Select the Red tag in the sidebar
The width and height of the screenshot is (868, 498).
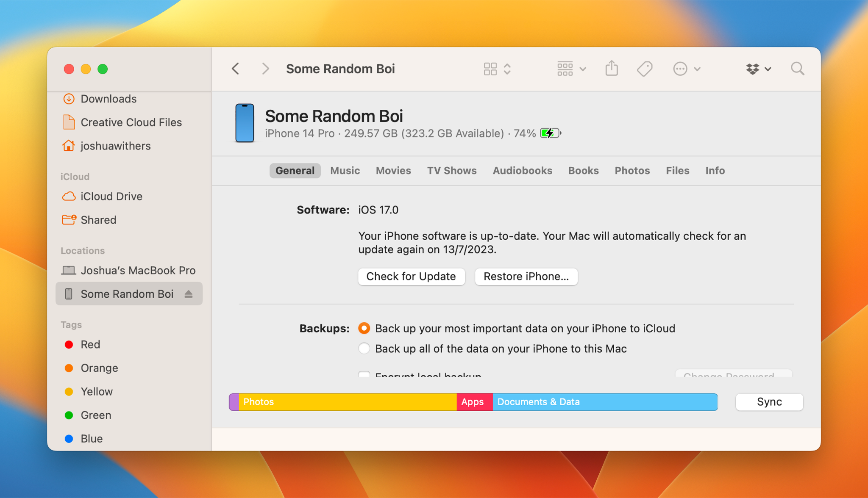[x=90, y=345]
